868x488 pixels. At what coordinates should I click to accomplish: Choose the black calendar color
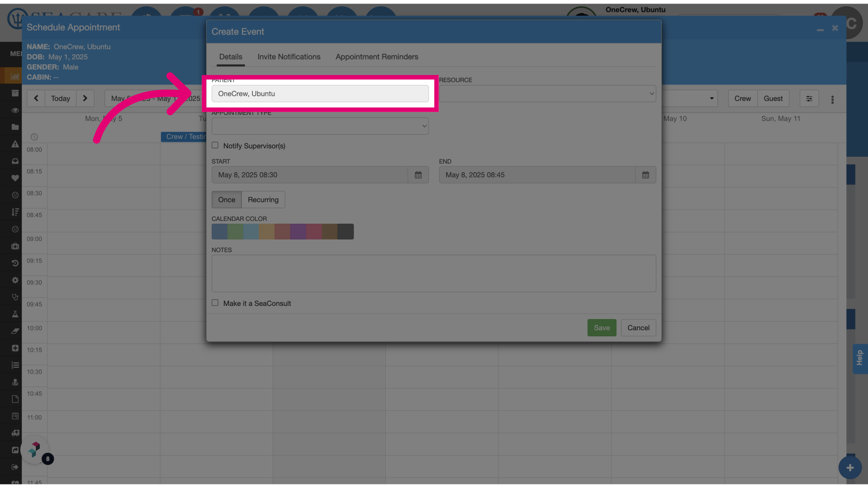(x=346, y=232)
